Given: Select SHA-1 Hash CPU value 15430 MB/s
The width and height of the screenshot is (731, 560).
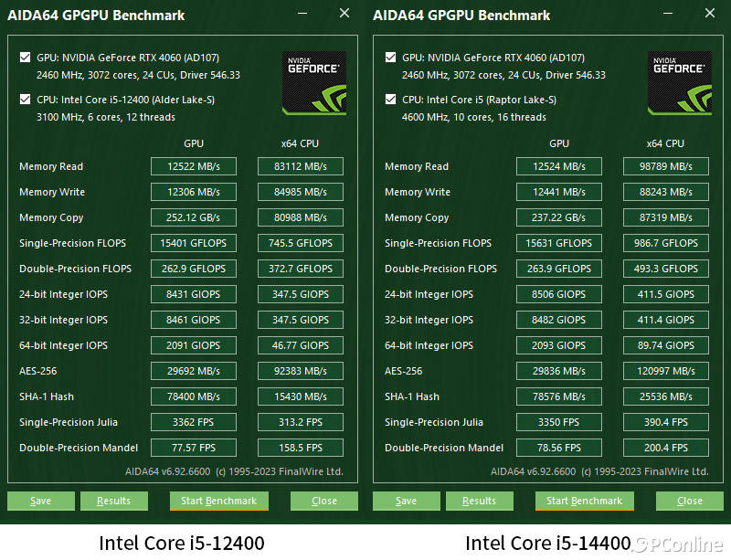Looking at the screenshot, I should [x=301, y=396].
